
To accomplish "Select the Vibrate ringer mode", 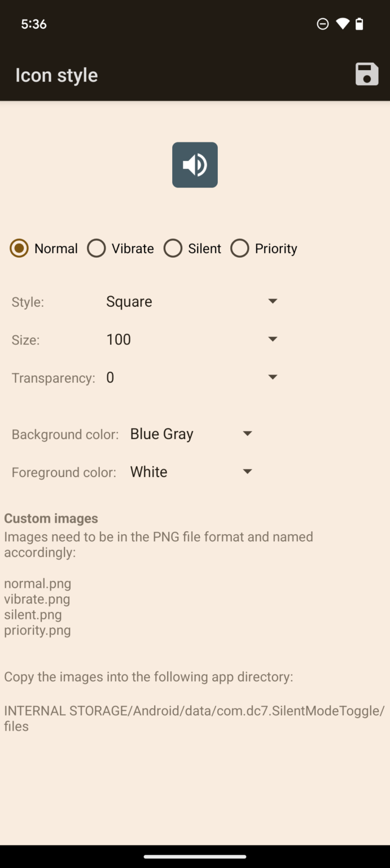I will point(97,248).
